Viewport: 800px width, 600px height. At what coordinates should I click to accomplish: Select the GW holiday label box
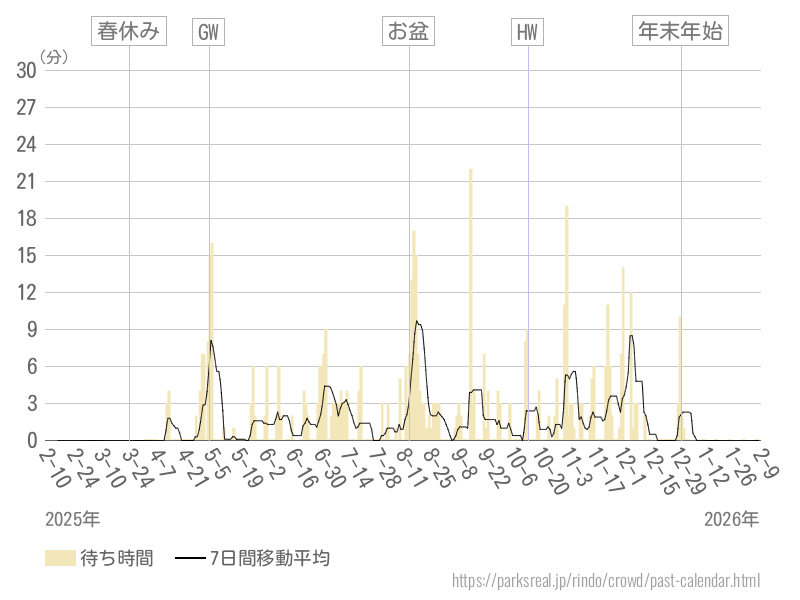pos(208,32)
